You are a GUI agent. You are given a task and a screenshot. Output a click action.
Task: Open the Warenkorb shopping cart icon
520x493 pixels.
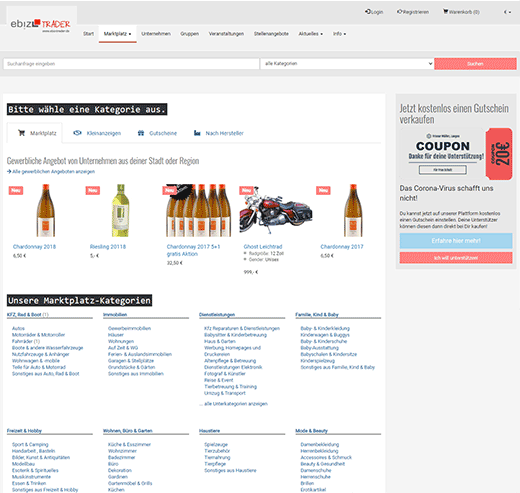(445, 12)
